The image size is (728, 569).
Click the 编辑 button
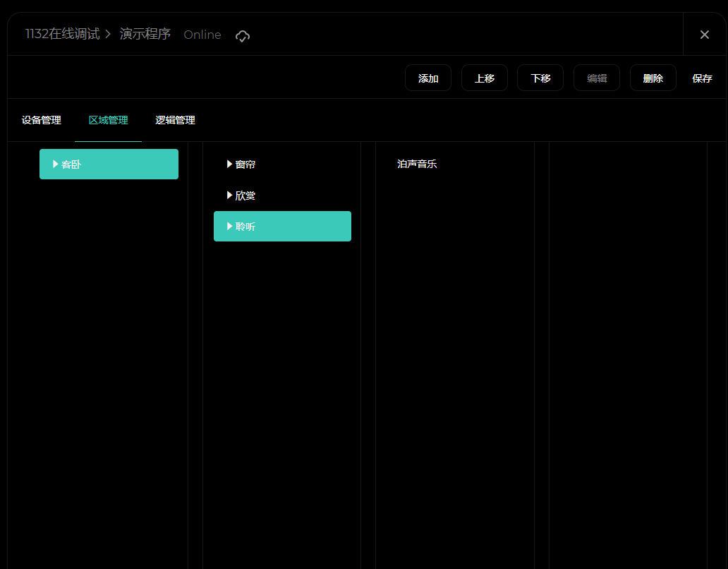click(597, 78)
